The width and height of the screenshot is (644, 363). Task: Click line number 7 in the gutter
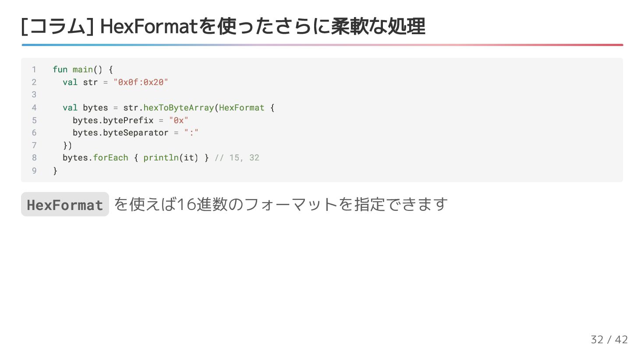coord(34,145)
